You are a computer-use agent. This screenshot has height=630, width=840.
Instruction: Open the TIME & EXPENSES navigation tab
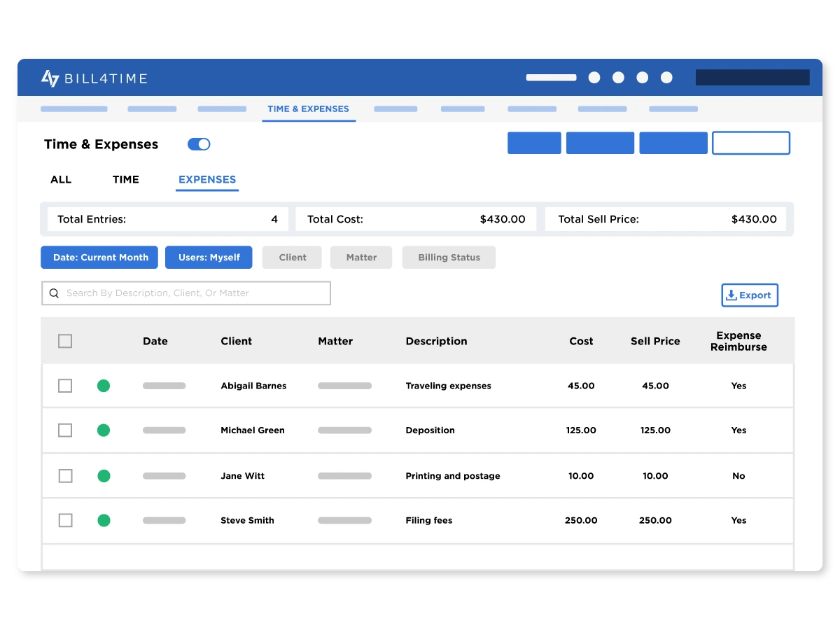point(308,109)
